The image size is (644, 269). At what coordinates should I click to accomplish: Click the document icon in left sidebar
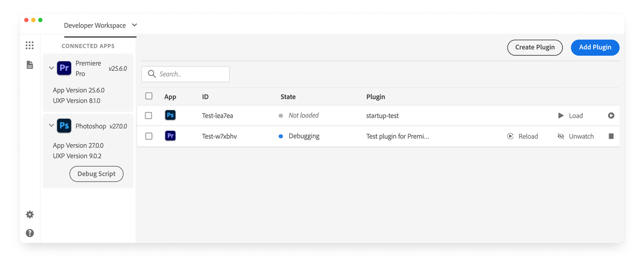tap(30, 65)
